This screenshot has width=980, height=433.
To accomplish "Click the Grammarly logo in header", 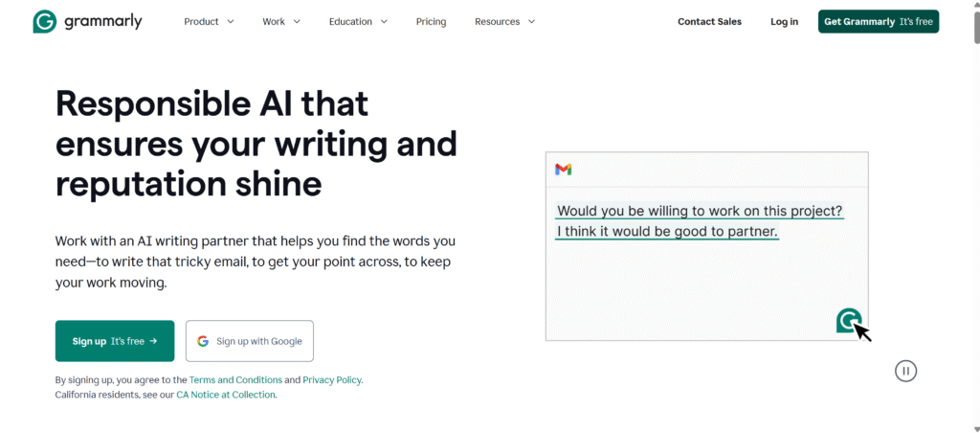I will coord(86,21).
